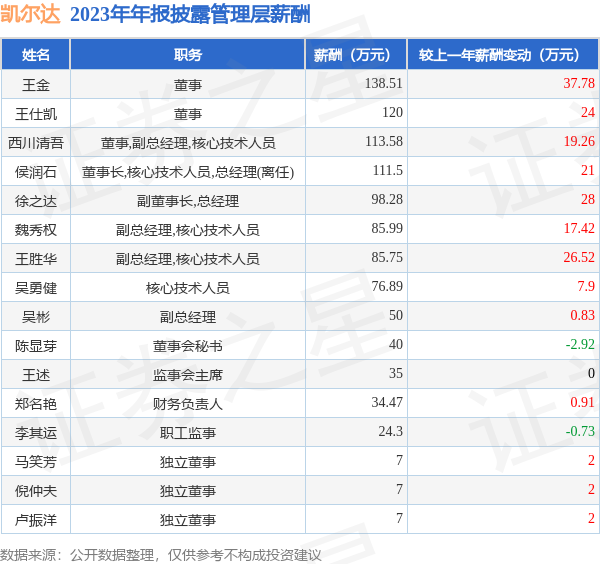Click the red change value 7.9

tap(586, 286)
